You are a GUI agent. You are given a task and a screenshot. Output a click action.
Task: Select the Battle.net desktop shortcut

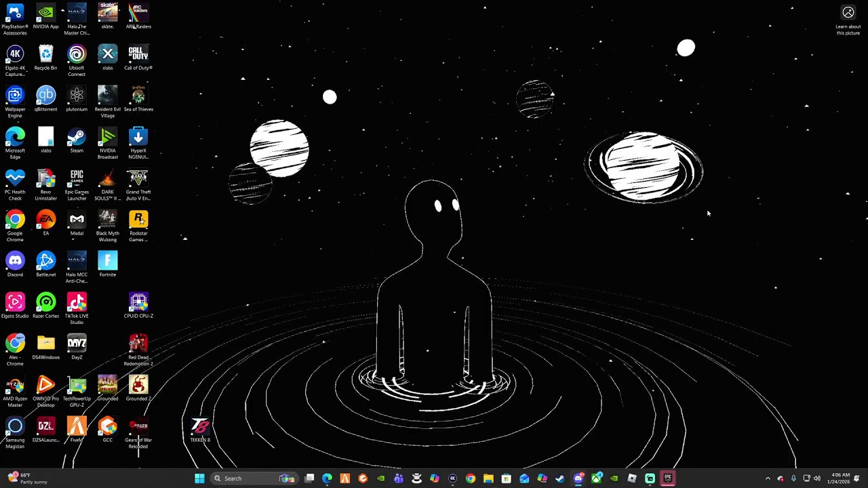click(45, 265)
